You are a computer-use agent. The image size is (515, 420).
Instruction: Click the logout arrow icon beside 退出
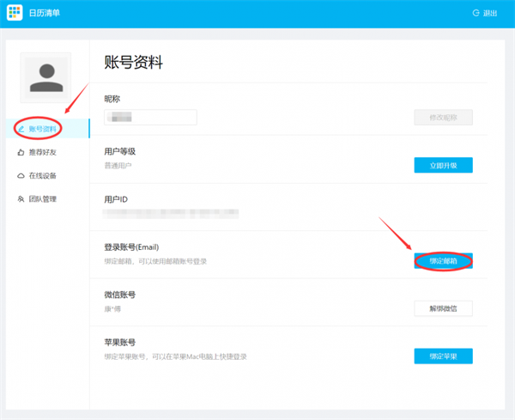tap(476, 13)
